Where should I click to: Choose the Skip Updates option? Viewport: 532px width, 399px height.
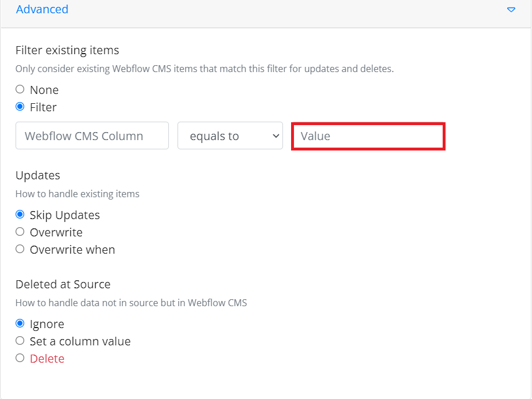[x=20, y=214]
